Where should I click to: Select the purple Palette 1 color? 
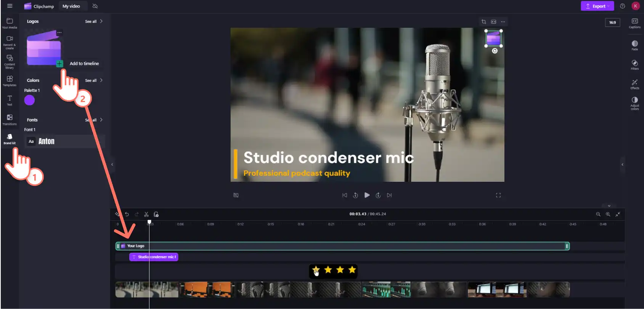pos(29,100)
